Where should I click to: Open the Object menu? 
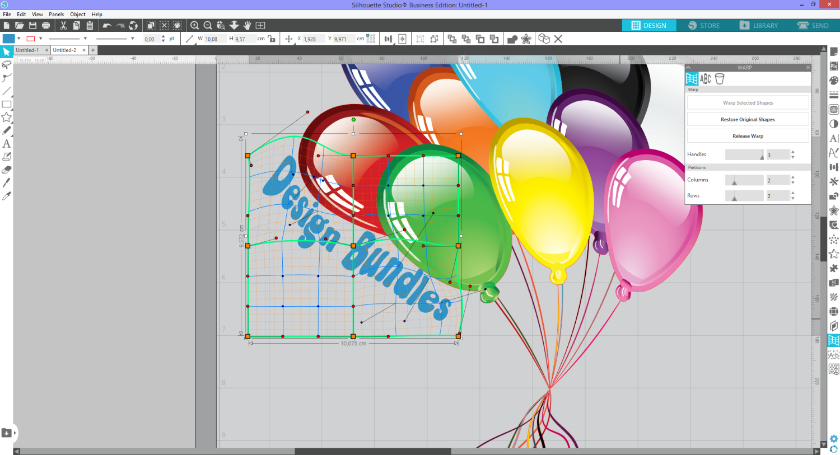coord(78,14)
